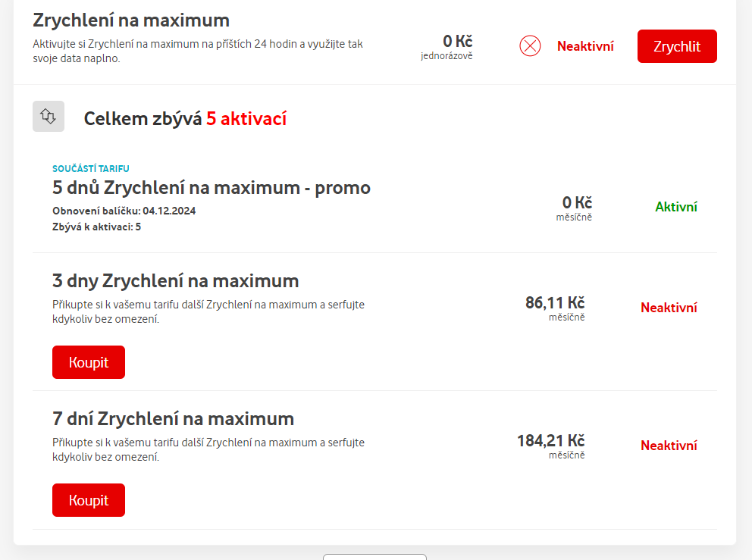This screenshot has height=560, width=752.
Task: Buy the 3 dny Zrychlení package
Action: [89, 362]
